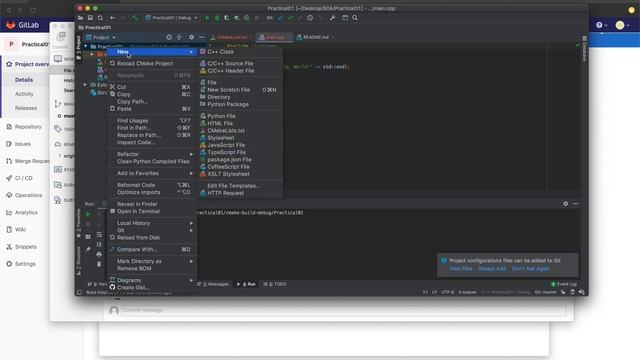Screen dimensions: 640x360
Task: Click the Save All toolbar icon
Action: 90,18
